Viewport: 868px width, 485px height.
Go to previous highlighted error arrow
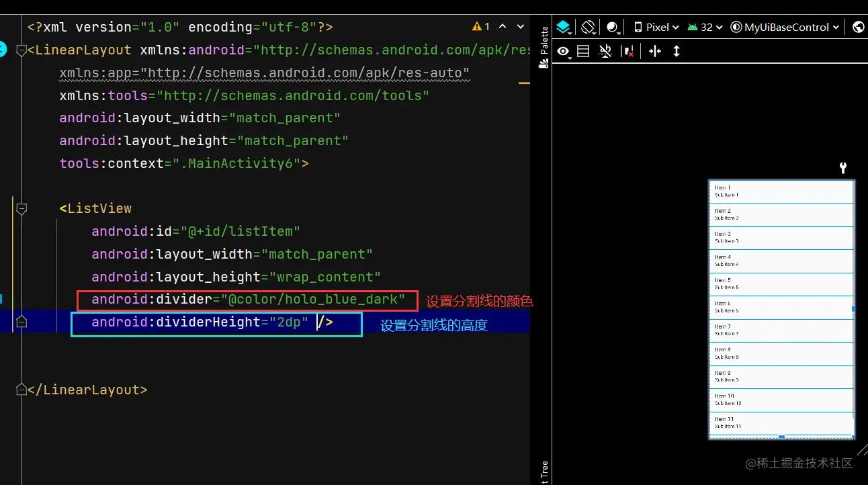point(503,27)
